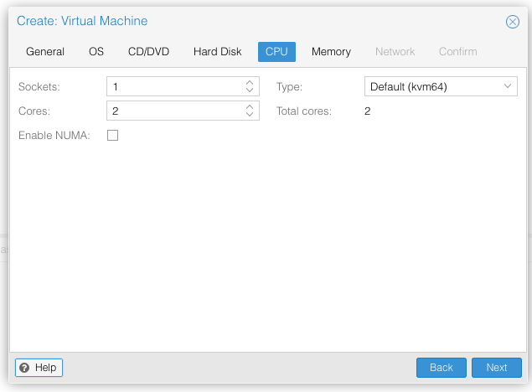The height and width of the screenshot is (392, 532).
Task: Switch to the Memory tab
Action: (x=331, y=51)
